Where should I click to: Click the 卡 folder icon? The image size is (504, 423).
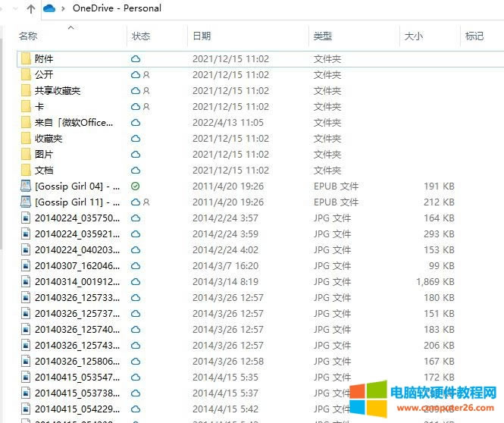[x=26, y=106]
